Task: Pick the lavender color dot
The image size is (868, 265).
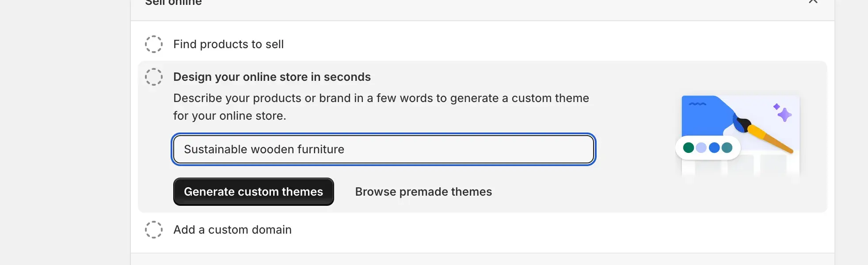Action: [701, 148]
